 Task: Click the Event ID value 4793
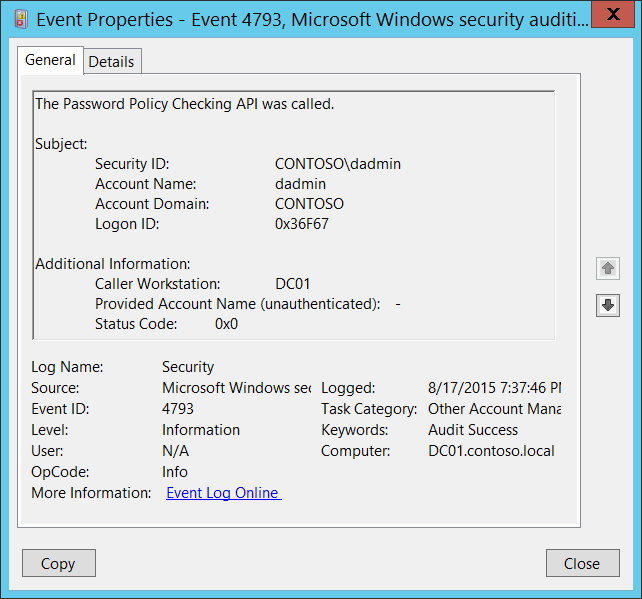pyautogui.click(x=178, y=409)
